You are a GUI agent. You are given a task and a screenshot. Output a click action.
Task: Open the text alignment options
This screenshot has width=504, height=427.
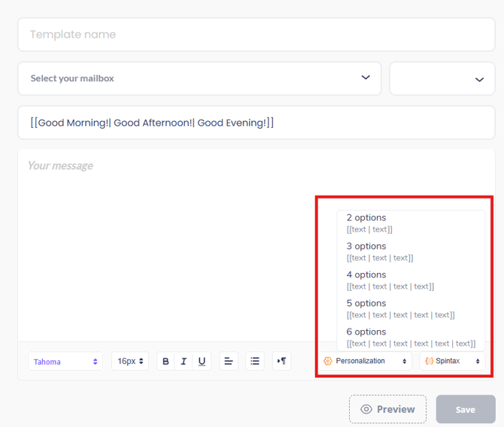click(229, 362)
